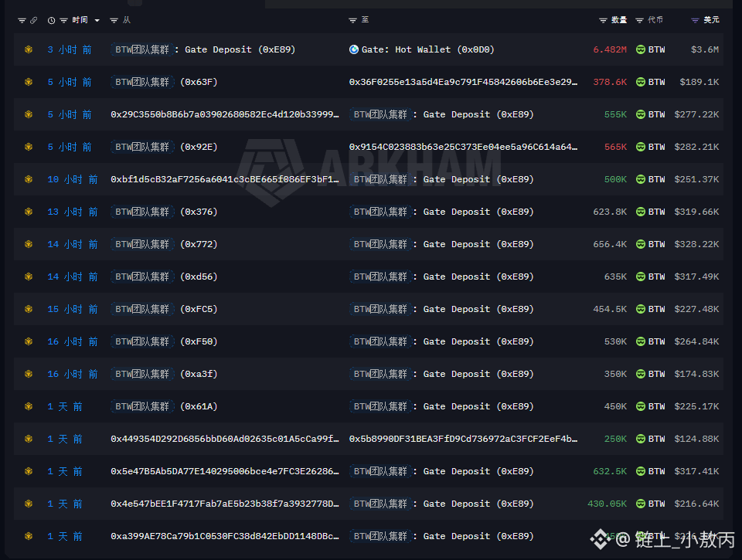Open the time filter icon beside clock
Image resolution: width=742 pixels, height=560 pixels.
(63, 20)
